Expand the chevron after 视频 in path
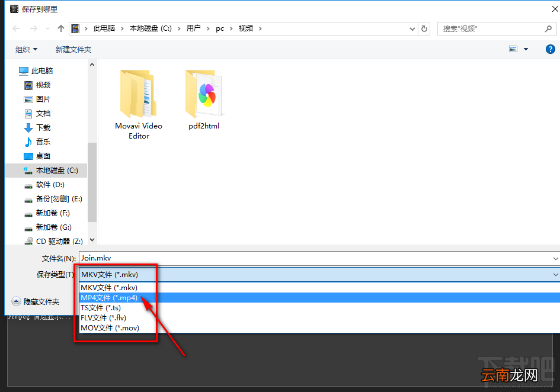Screen dimensions: 560x392 pos(260,28)
